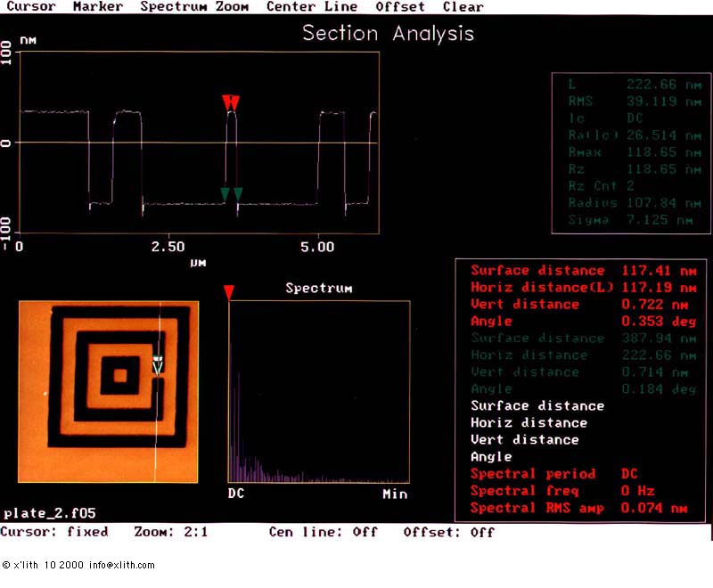Click the Min label under Spectrum plot
The height and width of the screenshot is (588, 713).
(395, 494)
